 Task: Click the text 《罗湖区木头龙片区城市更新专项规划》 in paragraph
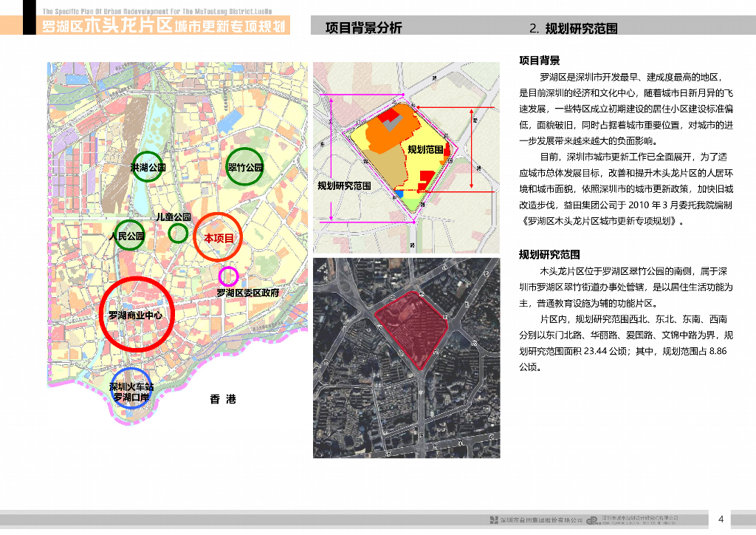click(601, 222)
